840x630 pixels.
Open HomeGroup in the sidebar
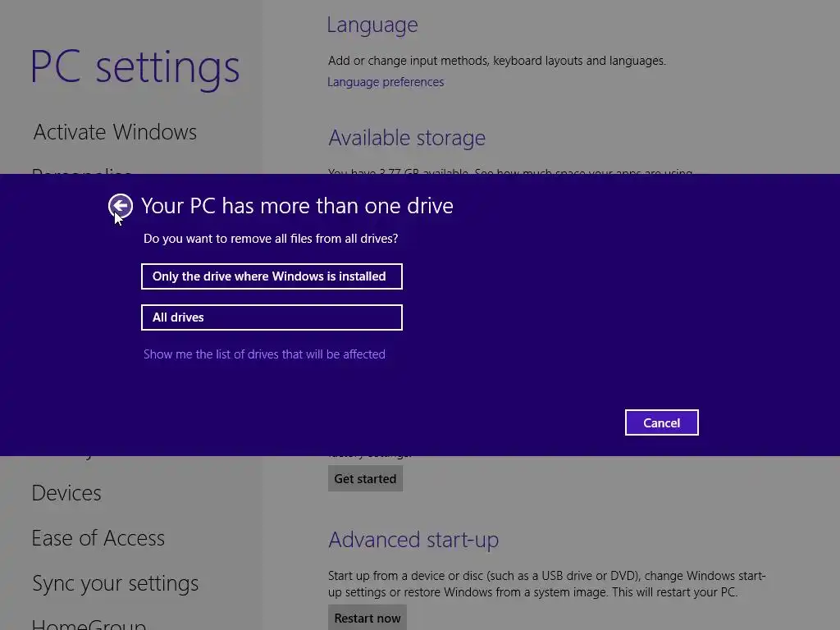coord(89,623)
